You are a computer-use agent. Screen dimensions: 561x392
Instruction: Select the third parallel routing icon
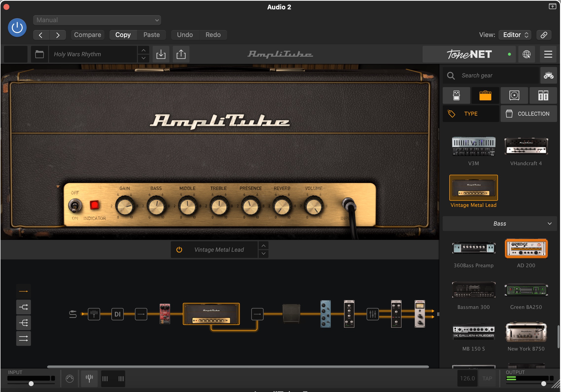pos(24,323)
